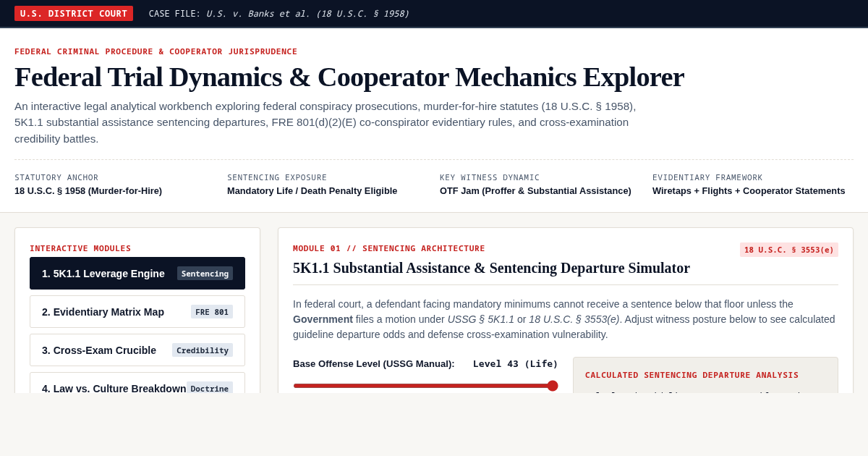Open the 5K1.1 Leverage Engine module
The width and height of the screenshot is (868, 456).
[137, 273]
